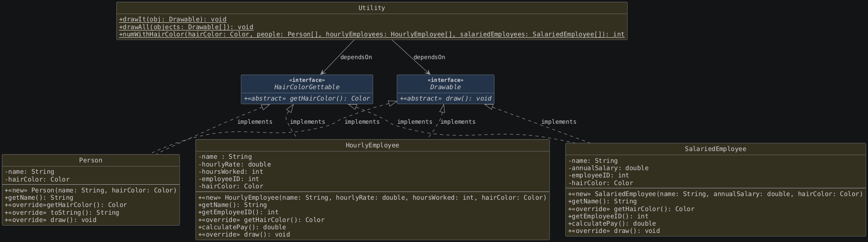Select -name : String field in HourlyEmployee

pos(225,156)
